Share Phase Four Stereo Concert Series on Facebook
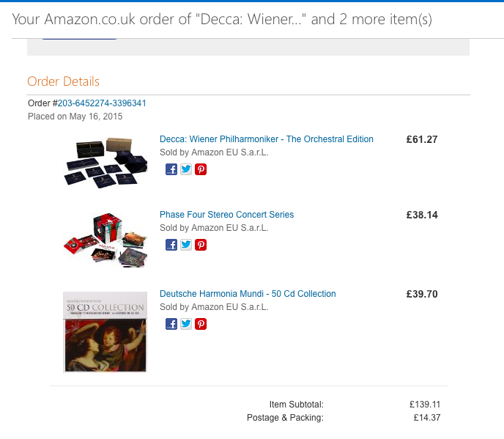The height and width of the screenshot is (439, 504). [x=171, y=245]
